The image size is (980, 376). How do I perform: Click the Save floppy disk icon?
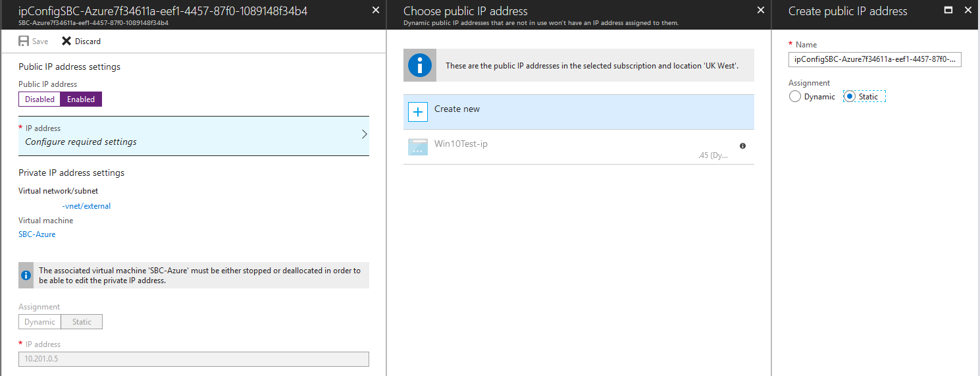(24, 41)
